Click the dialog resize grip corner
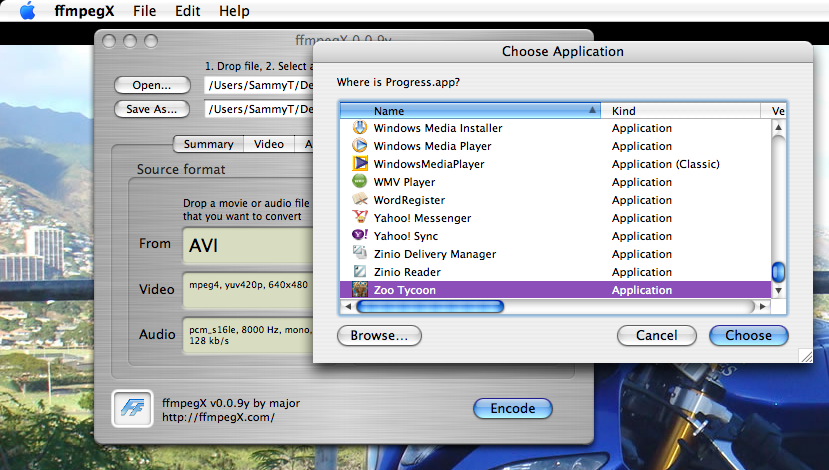The width and height of the screenshot is (829, 470). tap(806, 356)
